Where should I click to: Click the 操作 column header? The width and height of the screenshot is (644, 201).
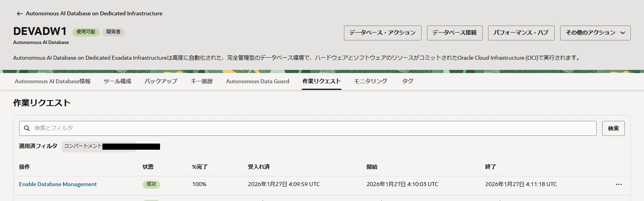coord(24,167)
